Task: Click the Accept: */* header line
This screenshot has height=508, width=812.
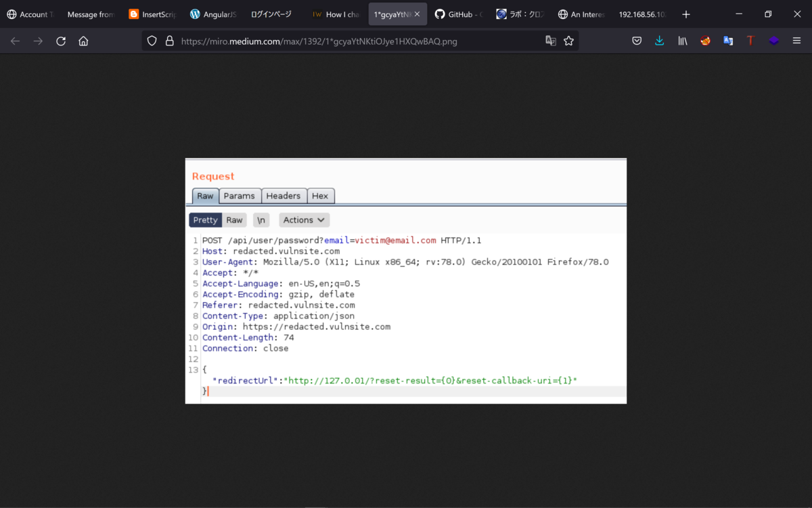Action: (x=230, y=273)
